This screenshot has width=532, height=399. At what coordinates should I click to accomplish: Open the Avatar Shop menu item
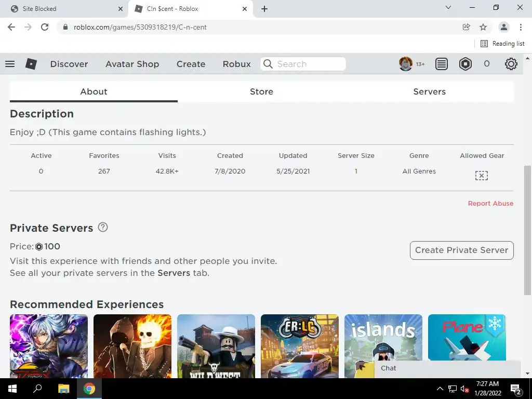132,64
